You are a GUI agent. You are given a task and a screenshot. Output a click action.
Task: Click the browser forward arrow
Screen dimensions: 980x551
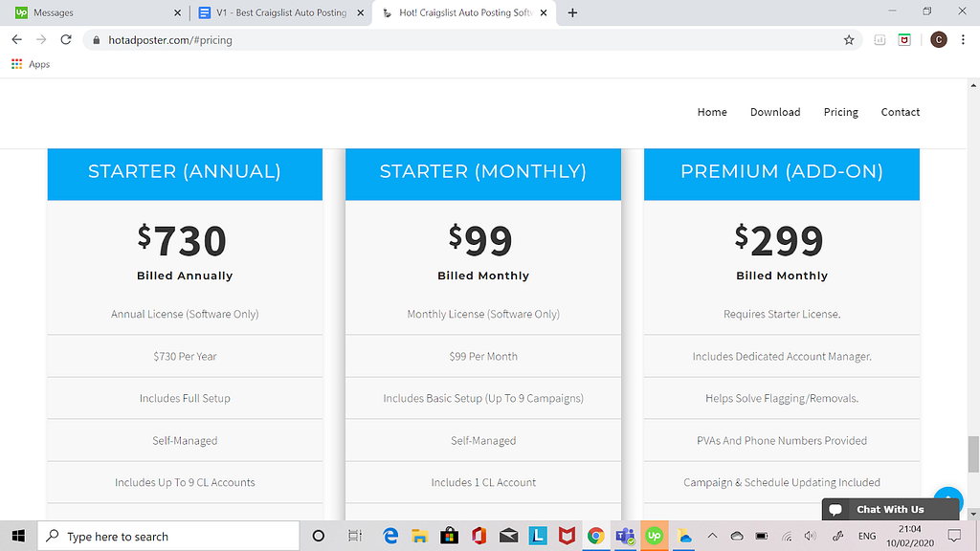pos(41,40)
